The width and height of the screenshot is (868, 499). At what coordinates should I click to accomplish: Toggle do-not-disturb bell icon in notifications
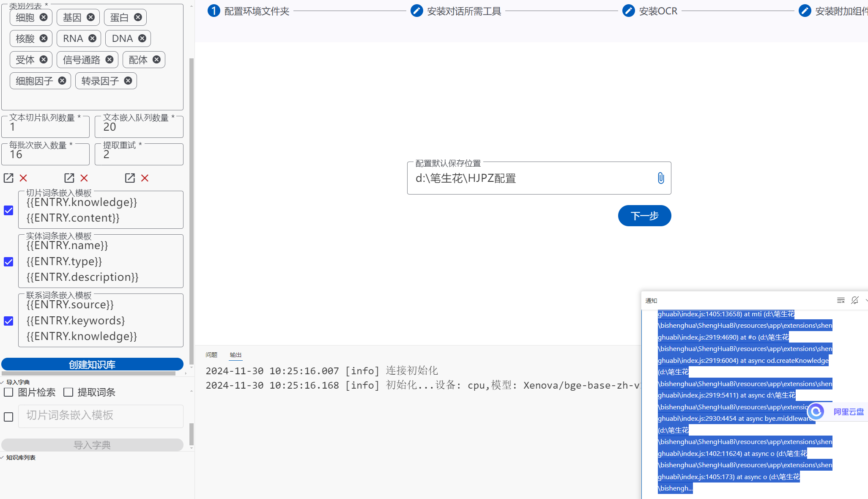tap(855, 300)
